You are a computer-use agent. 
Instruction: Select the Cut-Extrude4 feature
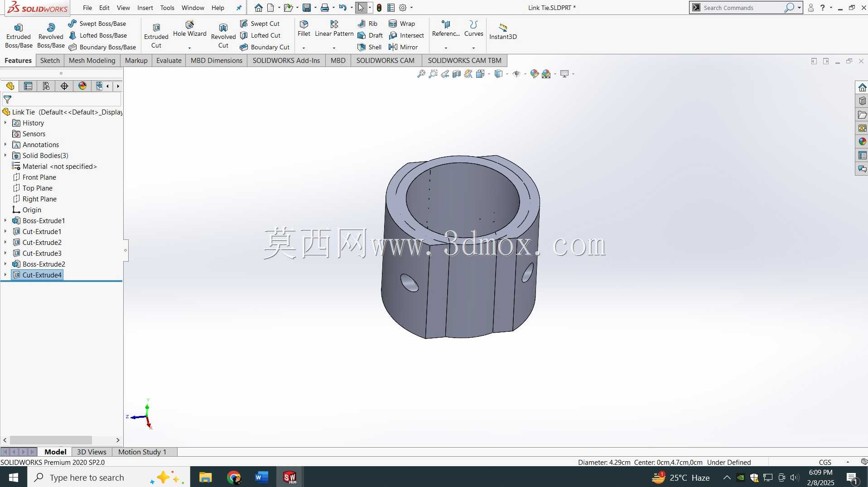click(37, 275)
